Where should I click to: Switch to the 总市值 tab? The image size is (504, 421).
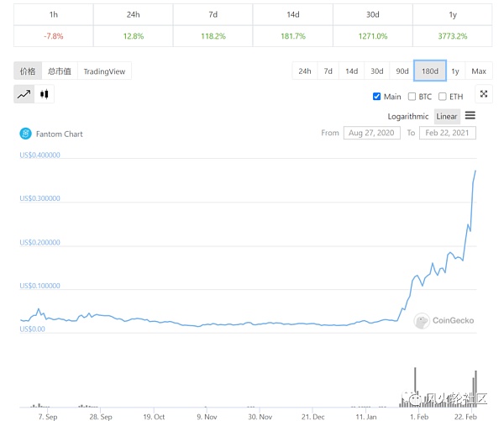click(x=59, y=71)
